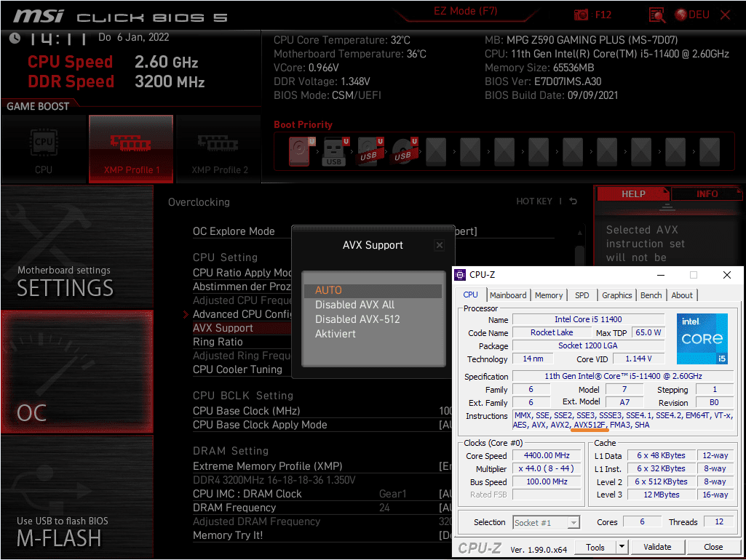The image size is (746, 560).
Task: Open the BIOS search magnifier icon
Action: pyautogui.click(x=657, y=15)
